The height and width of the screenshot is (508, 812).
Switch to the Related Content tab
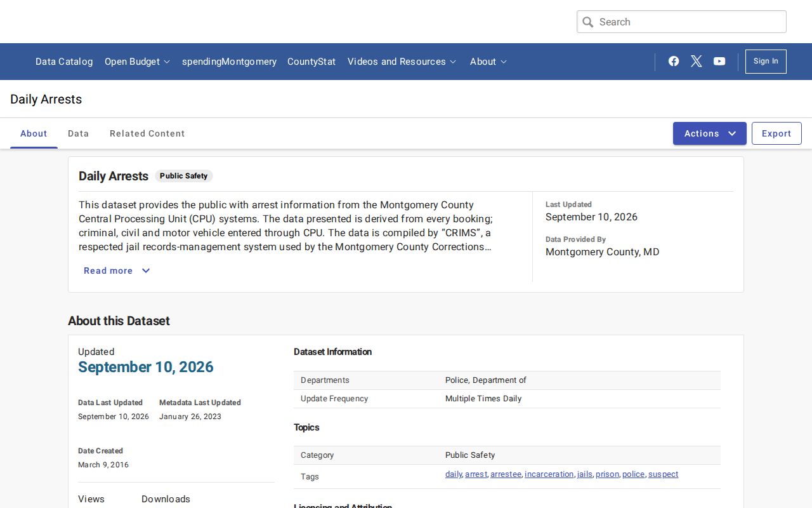147,133
